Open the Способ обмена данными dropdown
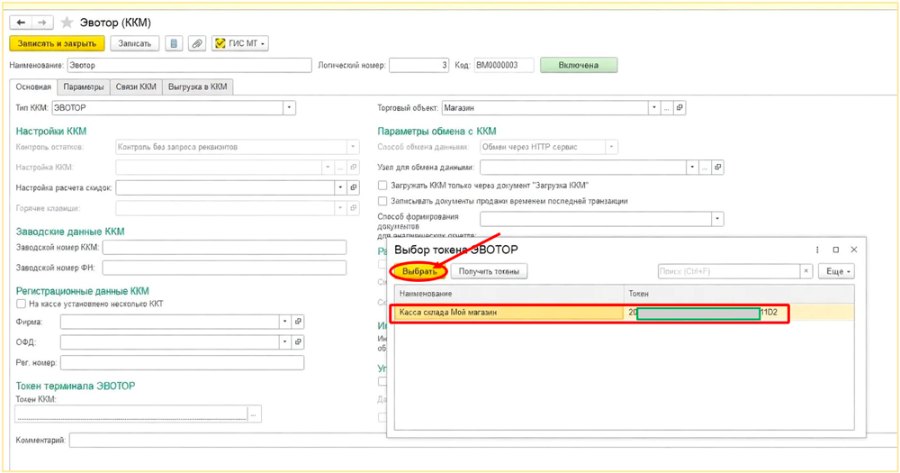 click(x=611, y=147)
